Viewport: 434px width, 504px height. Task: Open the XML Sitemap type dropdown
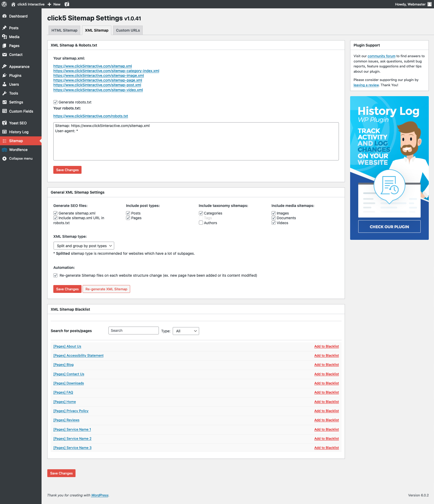(84, 246)
